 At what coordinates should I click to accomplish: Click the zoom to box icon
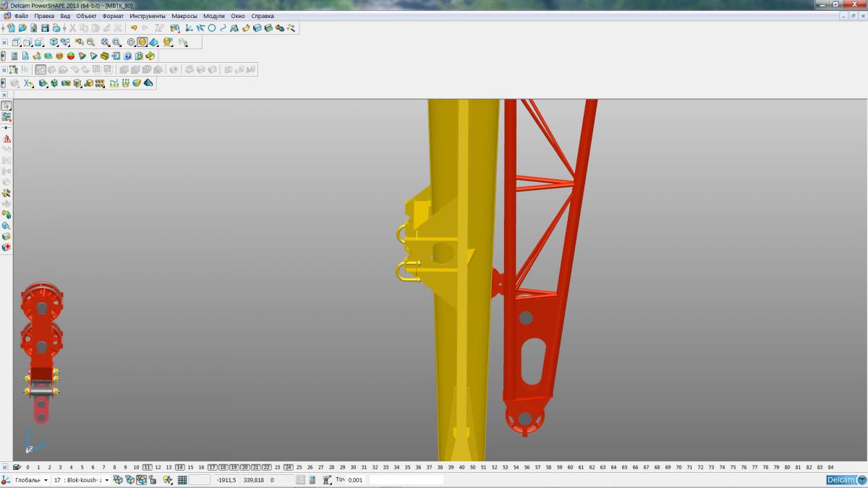pyautogui.click(x=116, y=42)
